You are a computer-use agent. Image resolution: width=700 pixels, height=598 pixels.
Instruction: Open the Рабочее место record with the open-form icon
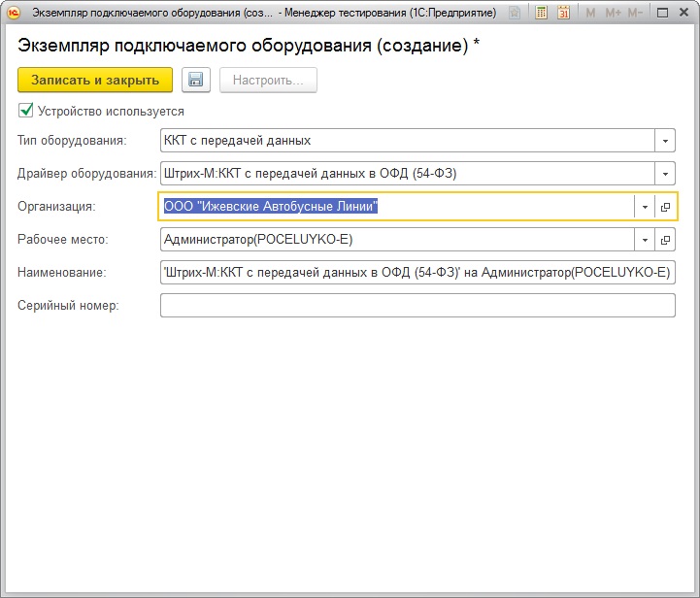[665, 240]
